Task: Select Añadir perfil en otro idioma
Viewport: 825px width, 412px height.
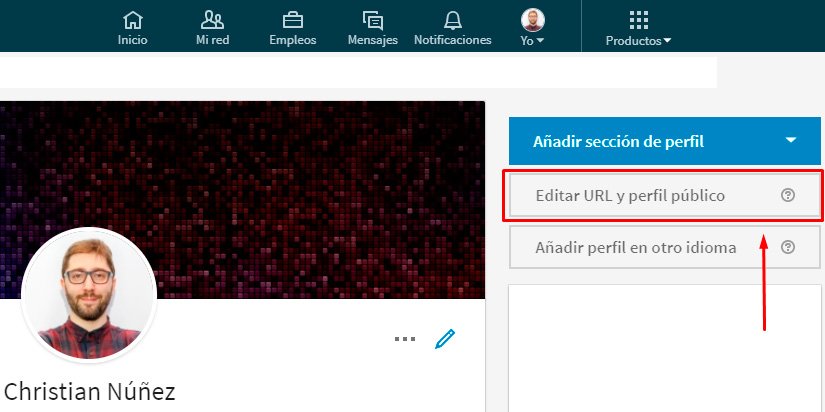Action: (636, 247)
